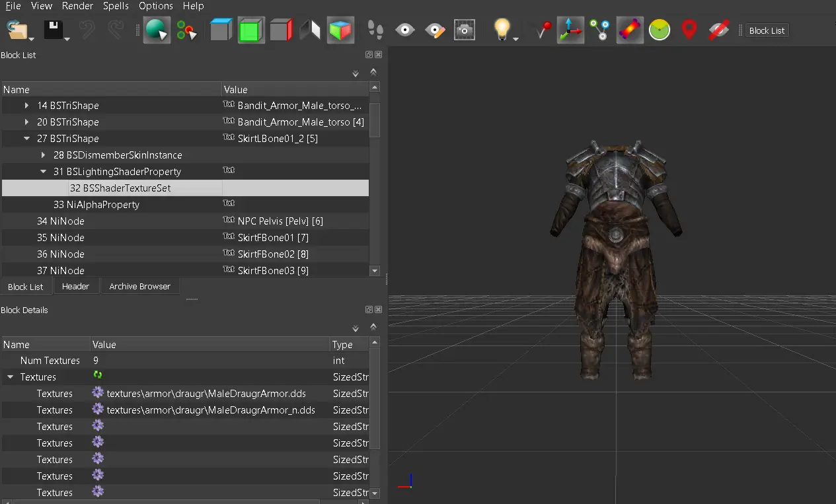Click the Load file folder icon
The image size is (836, 504).
tap(17, 30)
